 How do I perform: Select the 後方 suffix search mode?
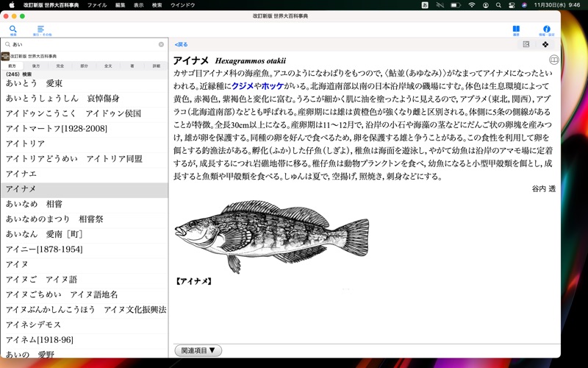coord(36,66)
